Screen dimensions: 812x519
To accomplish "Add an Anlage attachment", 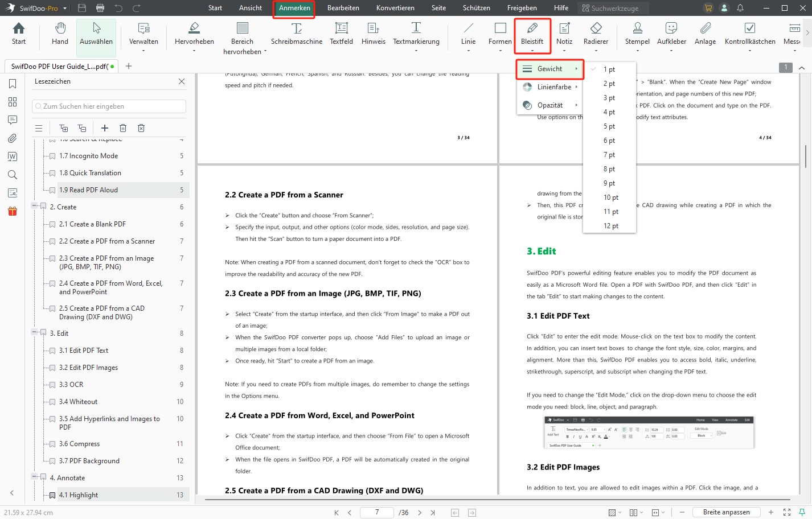I will pos(705,34).
